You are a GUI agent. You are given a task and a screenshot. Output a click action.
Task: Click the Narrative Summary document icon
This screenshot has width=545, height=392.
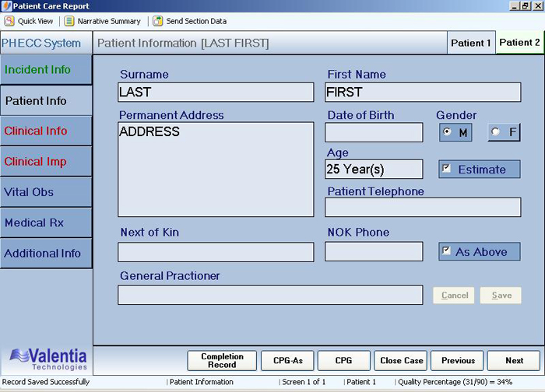69,21
